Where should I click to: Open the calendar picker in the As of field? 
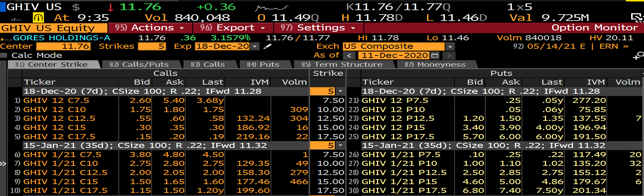coord(435,55)
